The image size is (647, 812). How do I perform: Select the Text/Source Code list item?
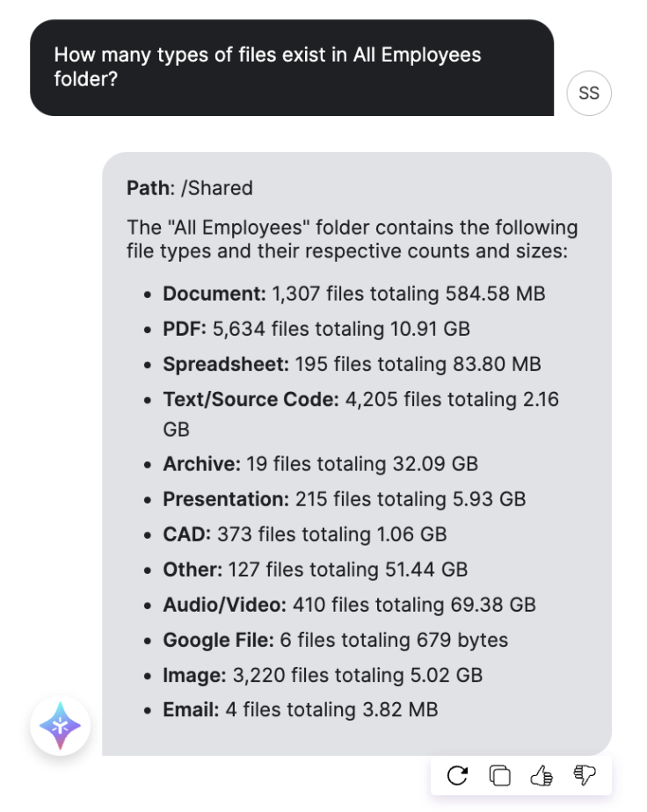[360, 414]
